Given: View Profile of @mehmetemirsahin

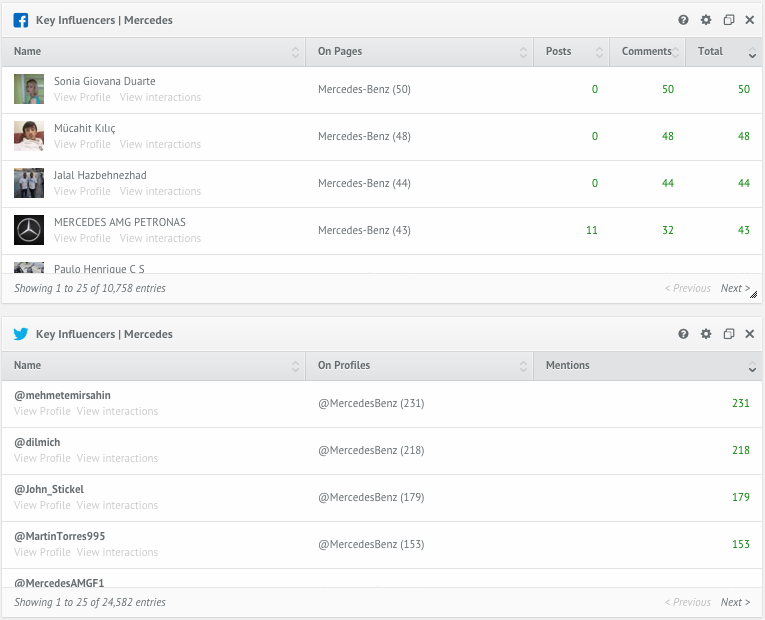Looking at the screenshot, I should coord(42,411).
